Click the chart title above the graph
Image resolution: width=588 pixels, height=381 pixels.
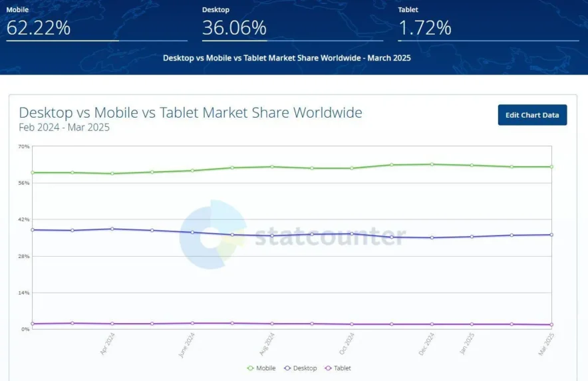190,112
